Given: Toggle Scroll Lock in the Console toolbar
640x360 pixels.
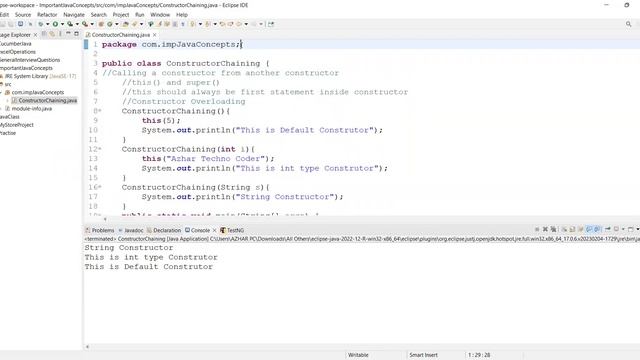Looking at the screenshot, I should coord(573,229).
